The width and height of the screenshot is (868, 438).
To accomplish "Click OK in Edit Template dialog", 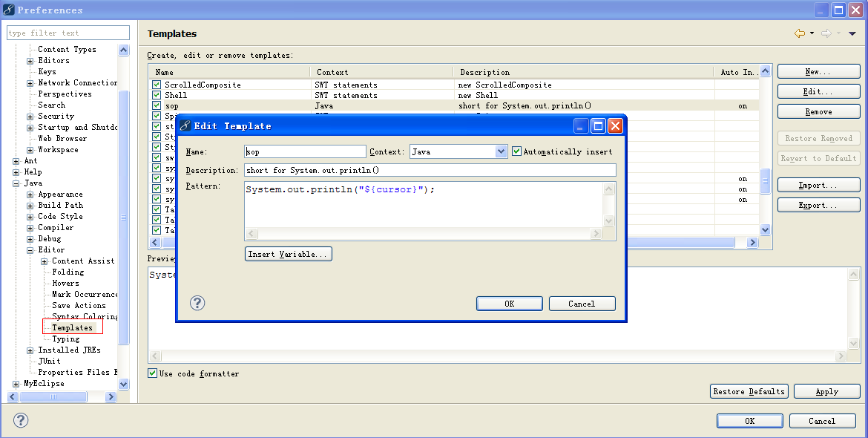I will (509, 304).
